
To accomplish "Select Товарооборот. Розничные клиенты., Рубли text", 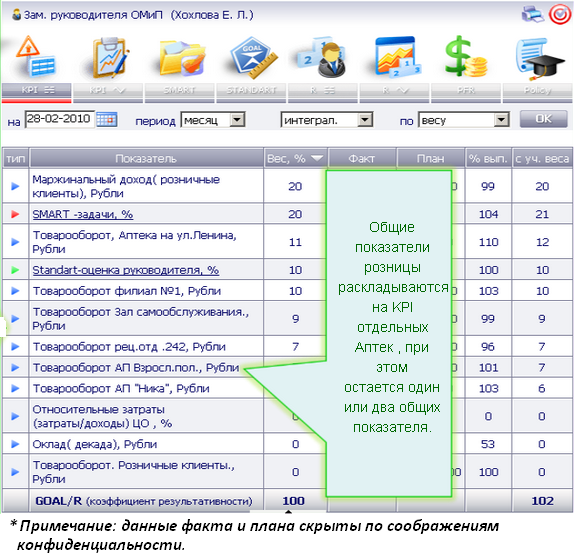I will (x=134, y=472).
